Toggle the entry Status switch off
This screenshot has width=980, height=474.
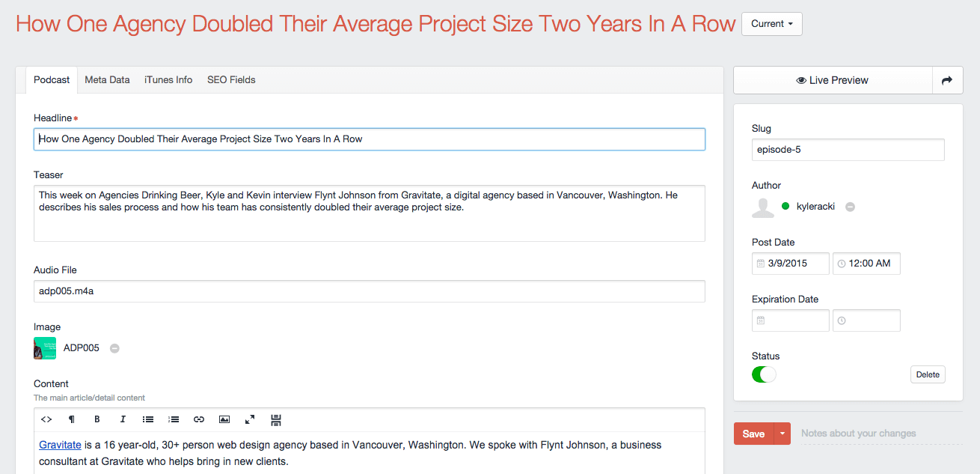coord(764,374)
